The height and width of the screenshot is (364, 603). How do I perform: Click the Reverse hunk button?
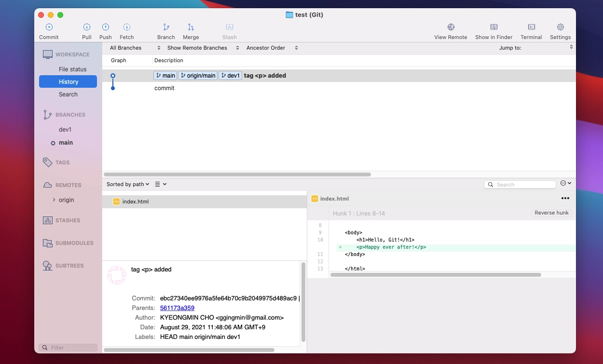pos(551,213)
